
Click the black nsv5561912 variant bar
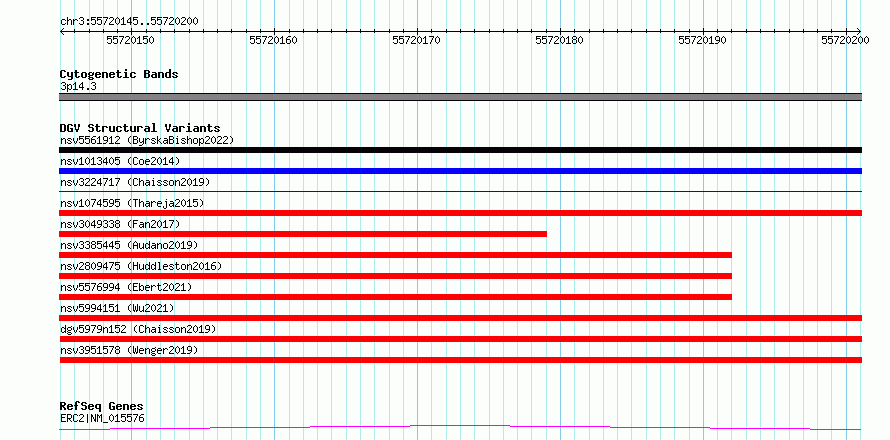tap(460, 150)
